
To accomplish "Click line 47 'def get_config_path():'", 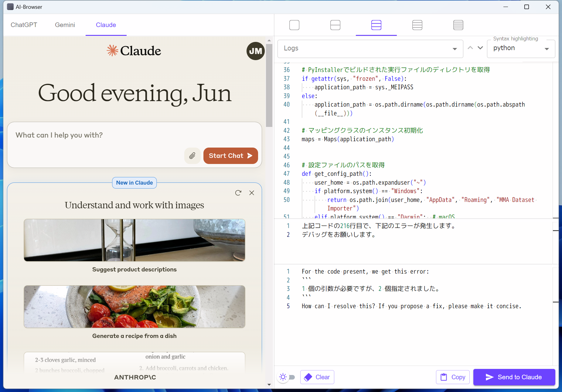I will click(x=336, y=174).
